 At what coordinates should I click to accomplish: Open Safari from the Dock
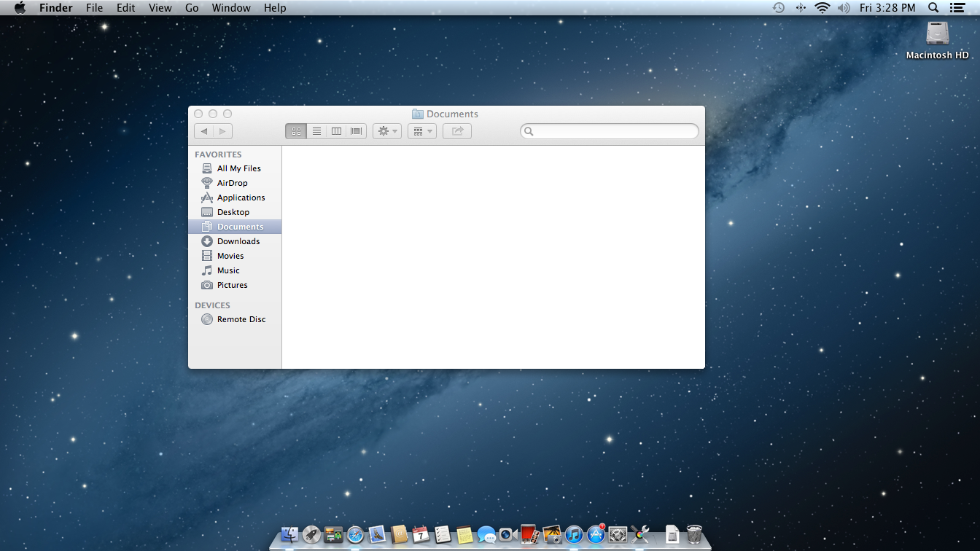pos(355,535)
